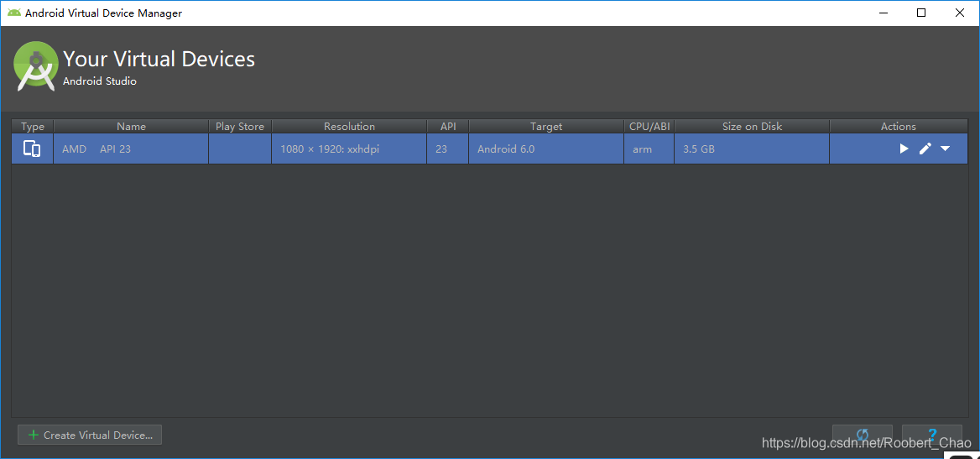Maximize the AVD Manager window
Screen dimensions: 980x459
pos(921,13)
